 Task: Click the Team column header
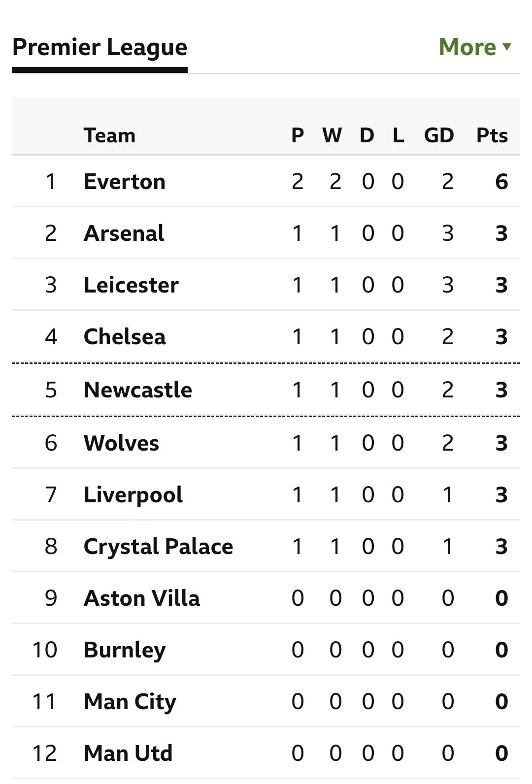109,135
